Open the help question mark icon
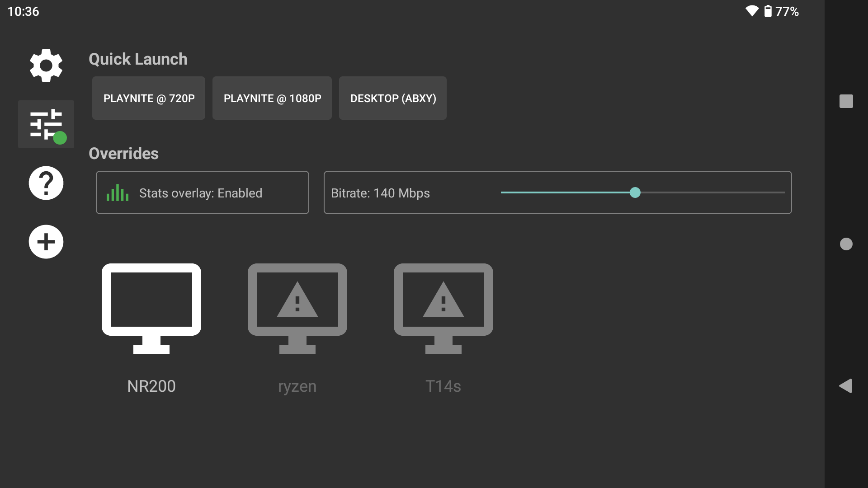The height and width of the screenshot is (488, 868). [46, 183]
